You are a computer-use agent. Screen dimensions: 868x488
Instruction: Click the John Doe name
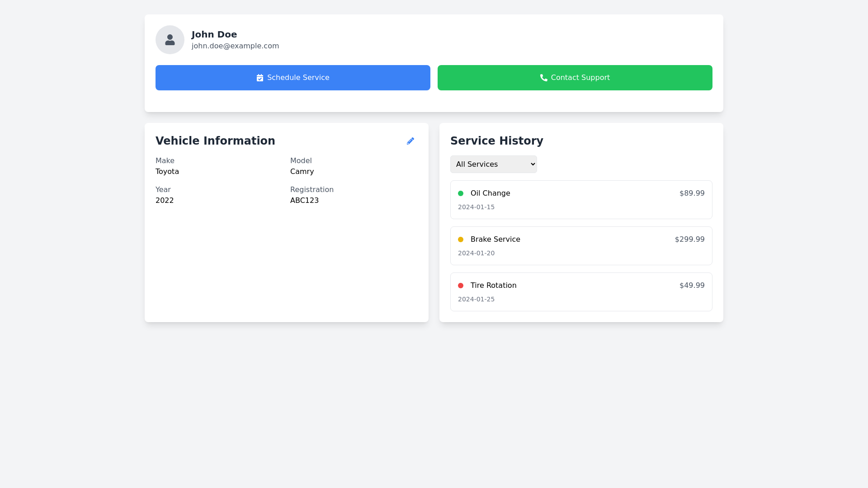coord(214,34)
